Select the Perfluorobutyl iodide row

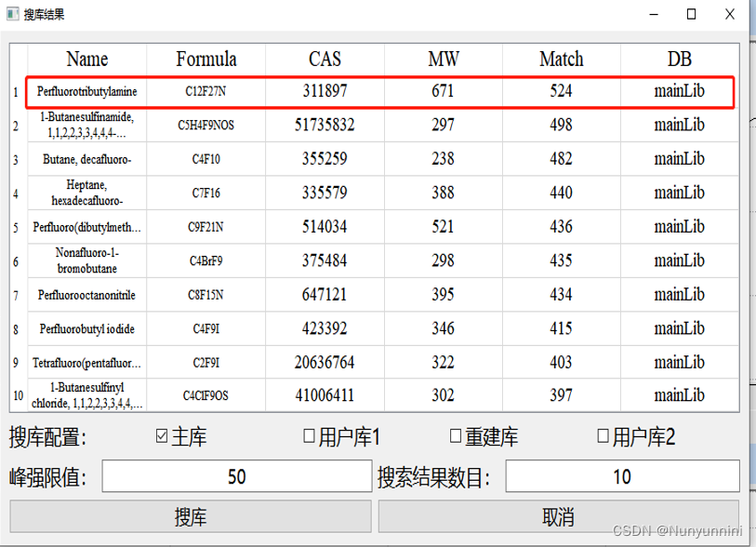point(86,328)
